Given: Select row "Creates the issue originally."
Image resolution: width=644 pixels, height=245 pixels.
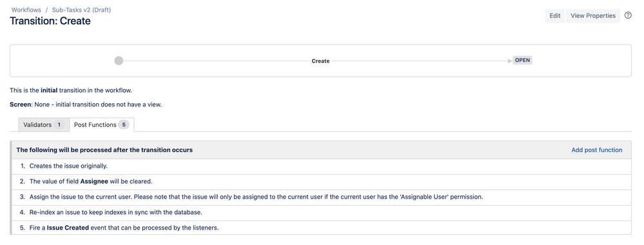Looking at the screenshot, I should (x=321, y=166).
